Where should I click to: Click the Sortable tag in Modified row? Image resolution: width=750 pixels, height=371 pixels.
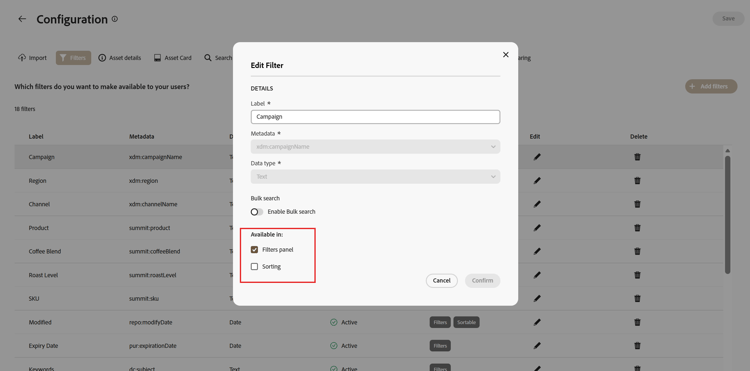tap(466, 322)
